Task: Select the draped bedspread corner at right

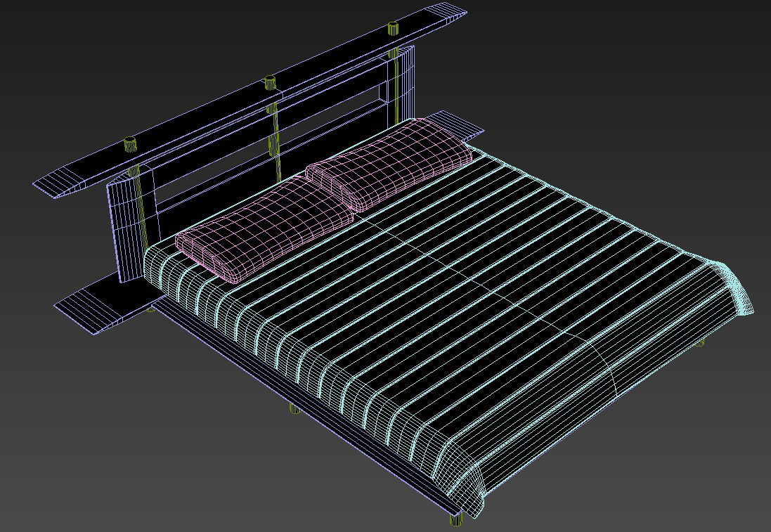Action: (x=737, y=288)
